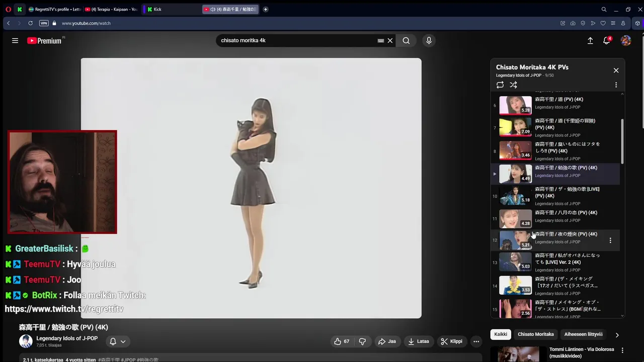
Task: Switch to Terapia - Kaipaan browser tab
Action: click(111, 9)
